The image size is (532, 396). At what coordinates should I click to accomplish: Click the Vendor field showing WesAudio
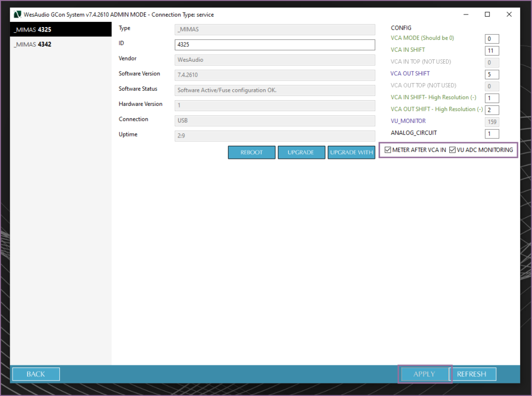coord(275,60)
